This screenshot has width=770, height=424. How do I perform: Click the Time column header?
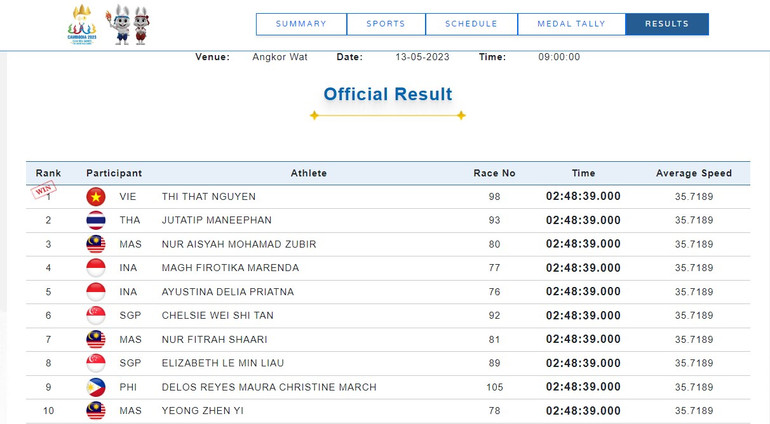click(x=583, y=173)
